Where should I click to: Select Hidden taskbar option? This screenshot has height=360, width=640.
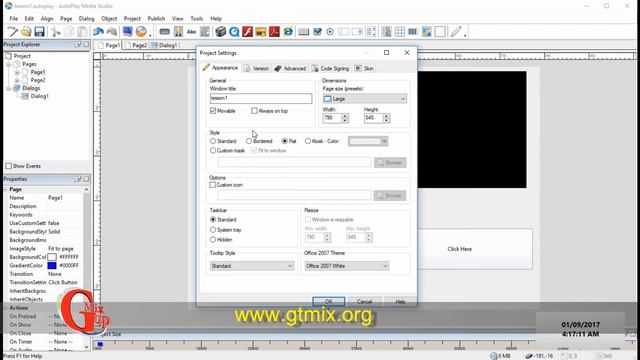tap(213, 240)
